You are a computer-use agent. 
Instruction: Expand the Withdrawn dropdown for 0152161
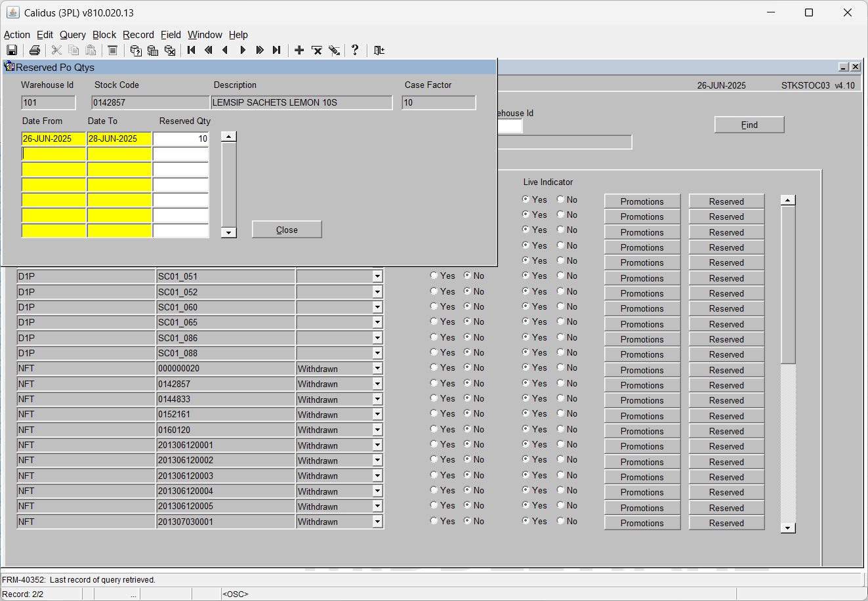click(x=377, y=414)
